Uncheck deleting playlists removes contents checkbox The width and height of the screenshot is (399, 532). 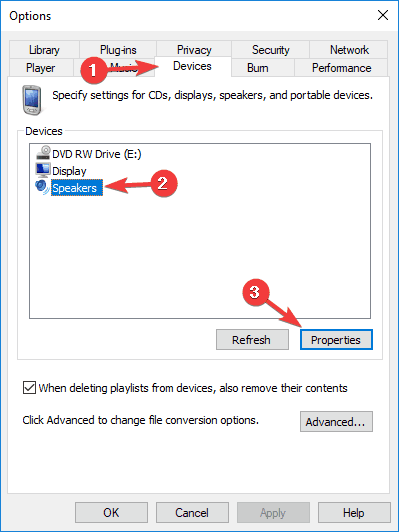30,387
